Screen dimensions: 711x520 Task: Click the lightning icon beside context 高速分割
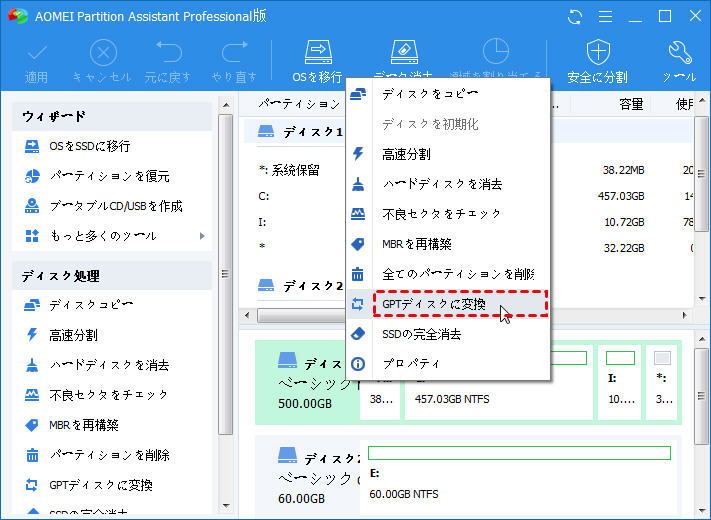click(358, 154)
